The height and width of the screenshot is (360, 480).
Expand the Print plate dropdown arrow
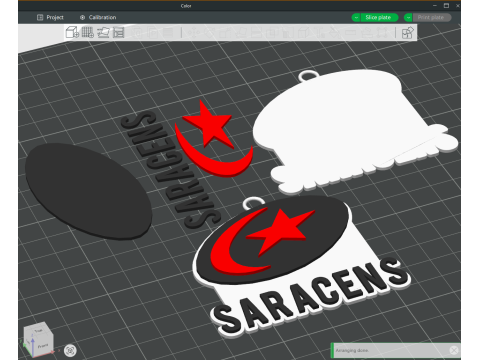pyautogui.click(x=408, y=17)
